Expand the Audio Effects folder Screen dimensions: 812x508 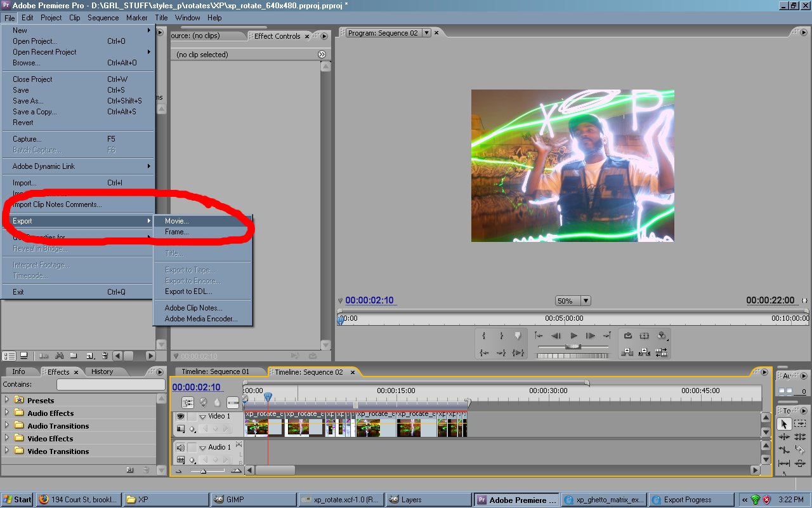point(7,413)
